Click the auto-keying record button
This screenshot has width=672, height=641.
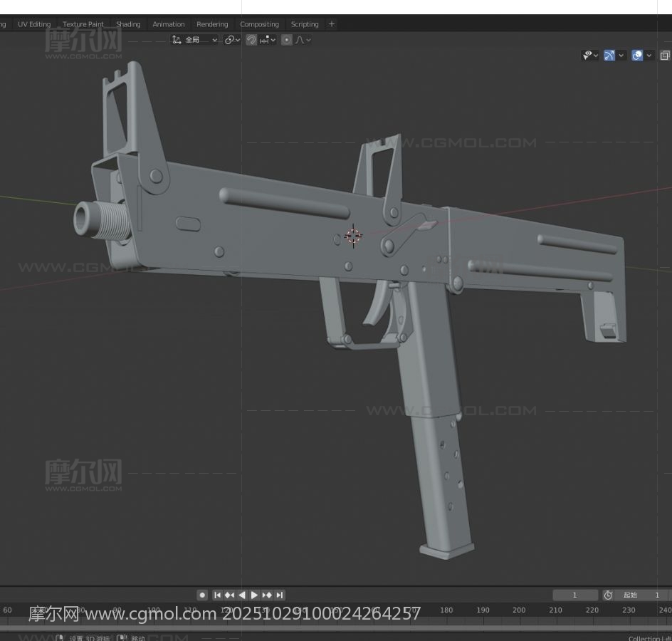click(202, 595)
